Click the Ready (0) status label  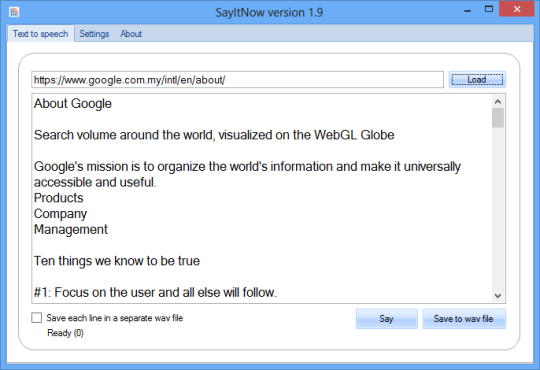point(65,333)
